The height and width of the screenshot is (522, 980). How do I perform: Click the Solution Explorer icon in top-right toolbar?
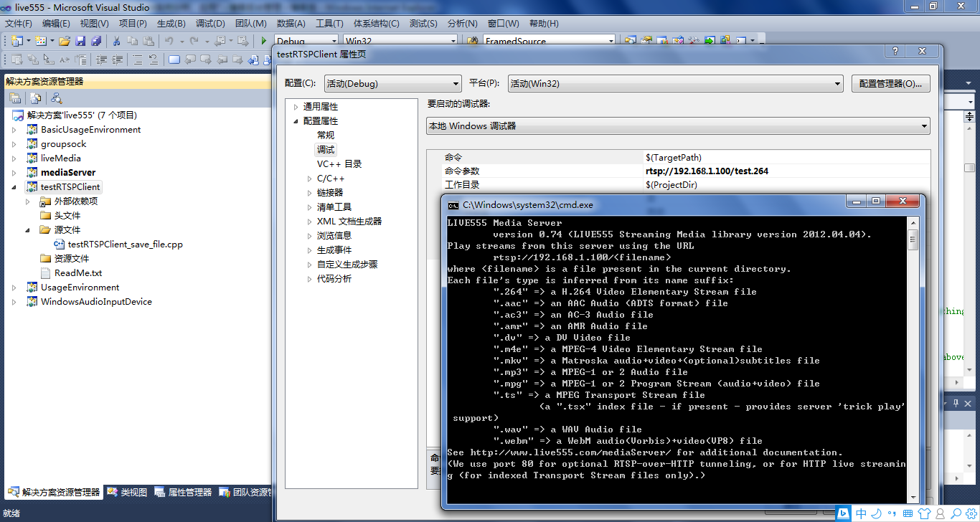631,41
